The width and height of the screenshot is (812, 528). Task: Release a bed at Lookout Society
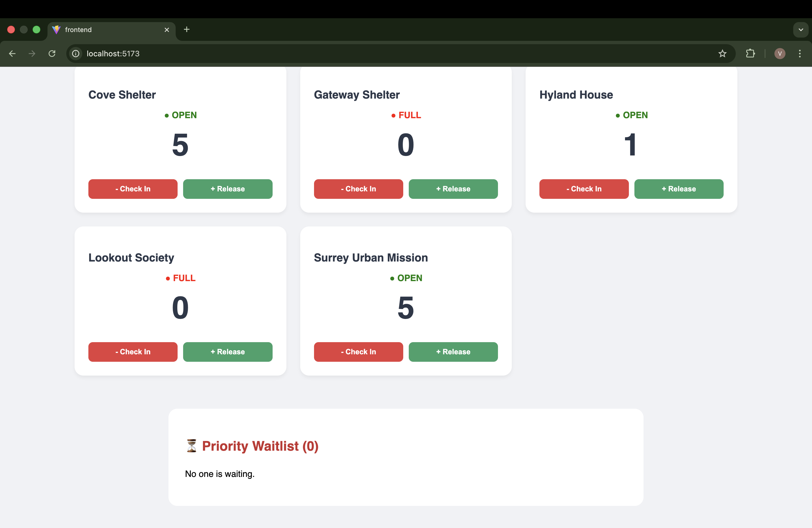coord(228,352)
